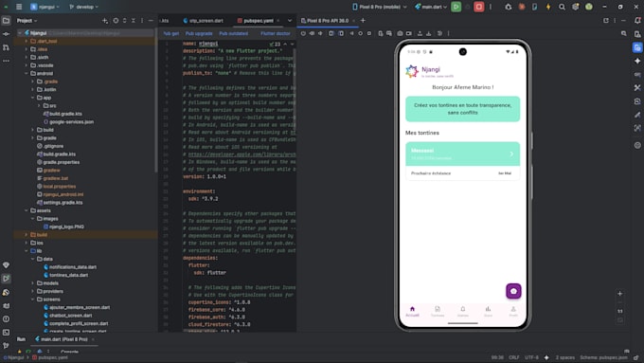Image resolution: width=644 pixels, height=363 pixels.
Task: Click Collapse All in Project panel
Action: [134, 21]
